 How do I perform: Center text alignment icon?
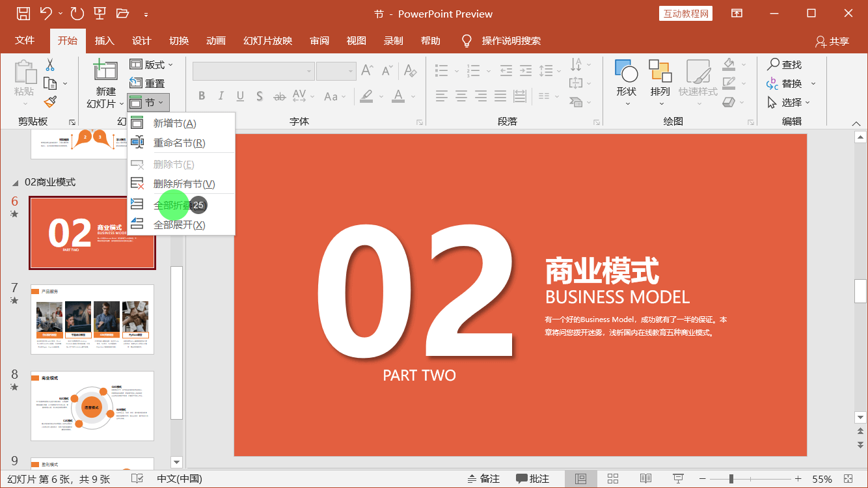click(x=461, y=96)
